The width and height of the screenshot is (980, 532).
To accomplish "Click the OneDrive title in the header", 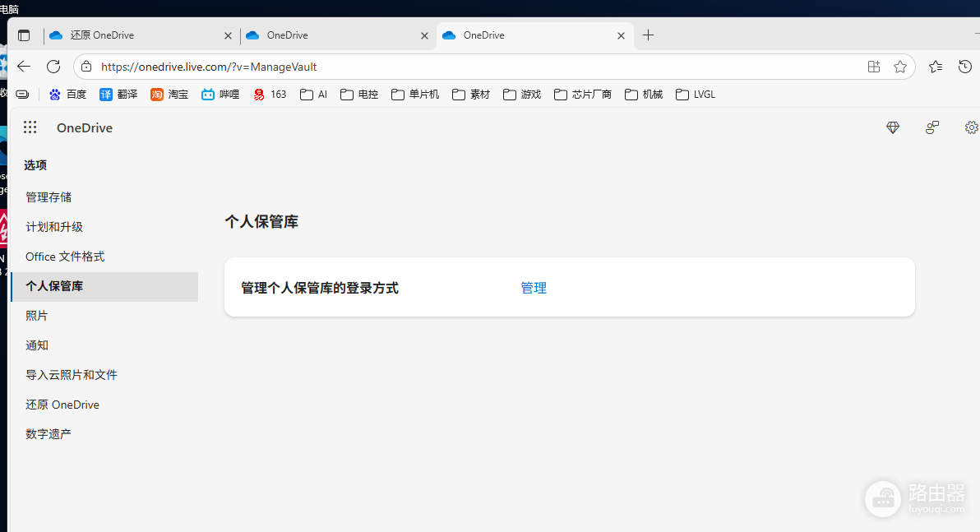I will tap(85, 127).
